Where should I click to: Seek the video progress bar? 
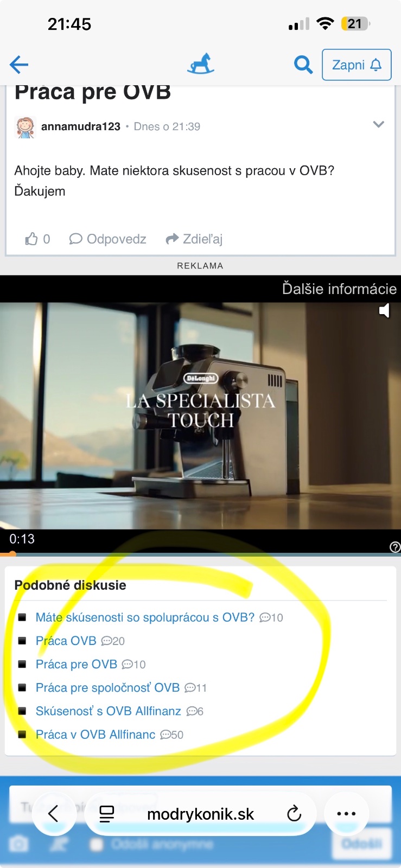pos(200,554)
